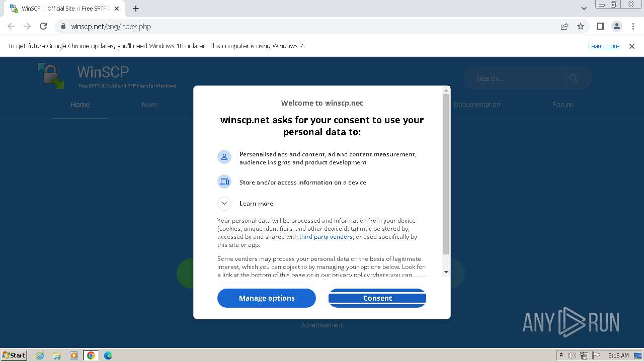Open the volume speaker tray icon
644x362 pixels.
click(x=572, y=355)
